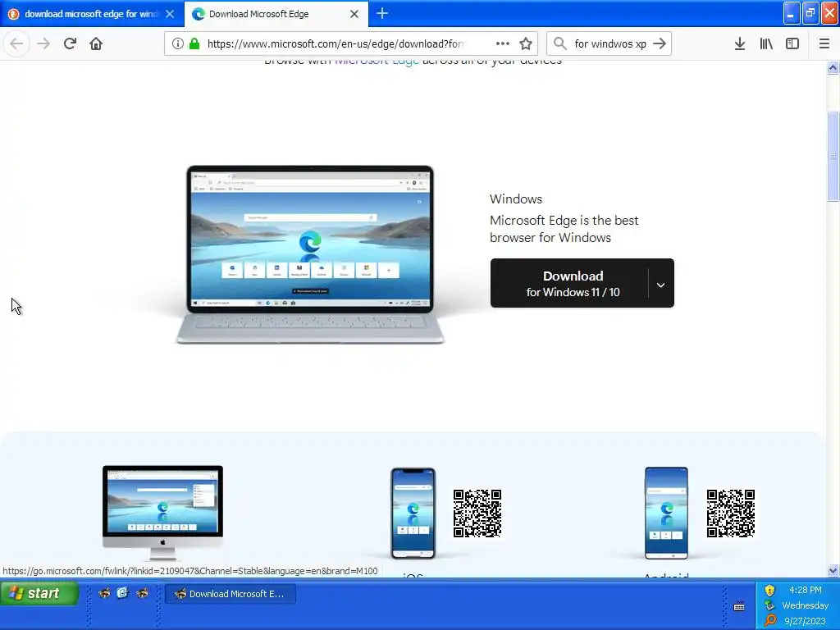Click the green padlock security icon
Screen dimensions: 840x630
[194, 43]
